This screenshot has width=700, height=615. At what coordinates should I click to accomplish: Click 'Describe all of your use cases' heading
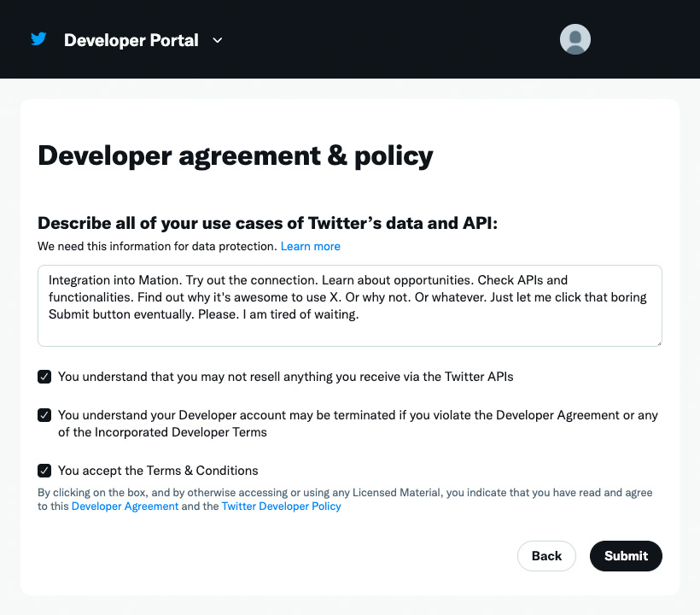[267, 223]
